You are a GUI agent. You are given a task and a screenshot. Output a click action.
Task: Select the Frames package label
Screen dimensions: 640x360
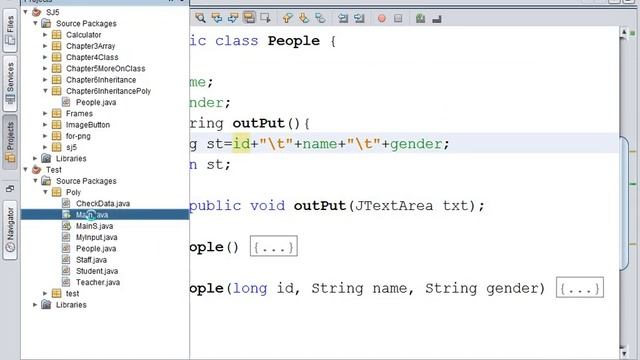[79, 113]
